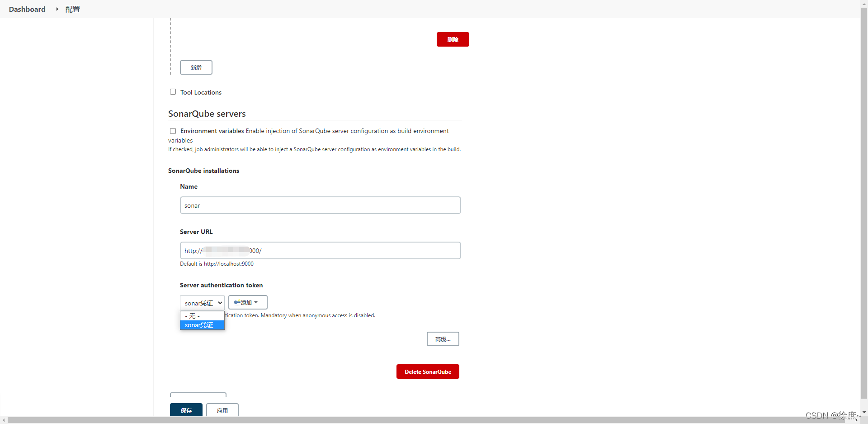Click the Delete SonarQube button

tap(428, 372)
